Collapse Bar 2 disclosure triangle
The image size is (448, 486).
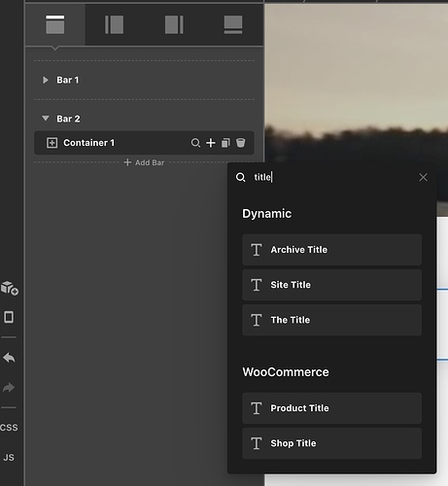pyautogui.click(x=46, y=119)
